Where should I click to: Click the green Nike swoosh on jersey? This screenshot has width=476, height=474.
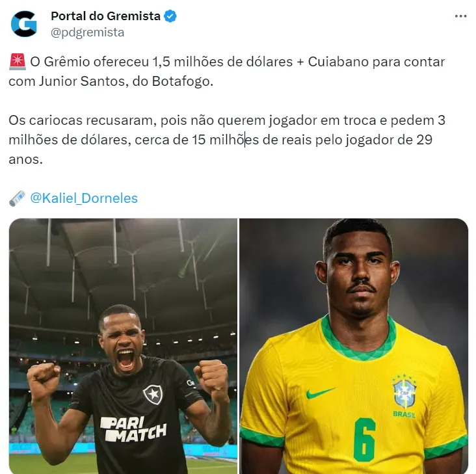[320, 393]
